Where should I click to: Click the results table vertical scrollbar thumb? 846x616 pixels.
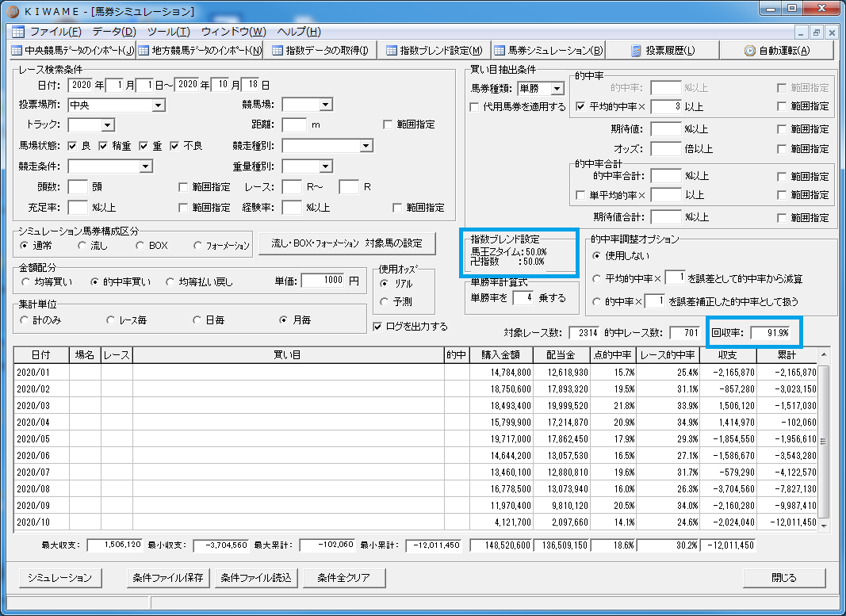click(823, 442)
